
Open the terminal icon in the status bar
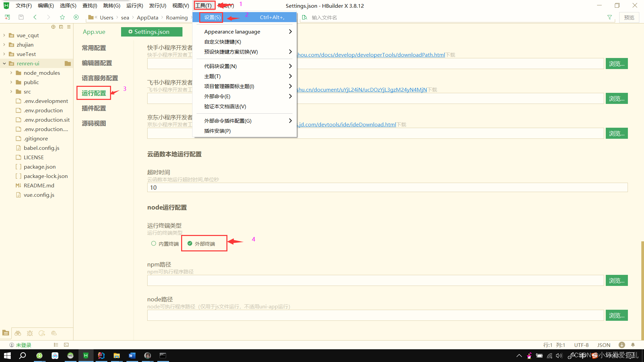66,345
